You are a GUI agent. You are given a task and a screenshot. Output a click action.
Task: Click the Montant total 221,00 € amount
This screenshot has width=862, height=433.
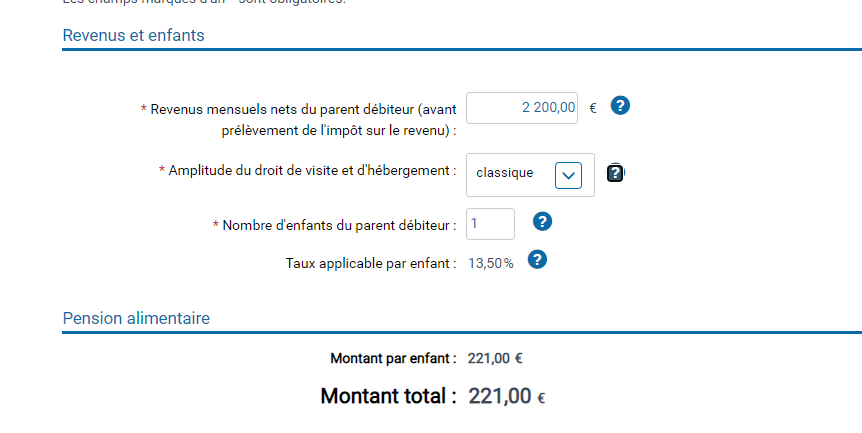pos(507,396)
